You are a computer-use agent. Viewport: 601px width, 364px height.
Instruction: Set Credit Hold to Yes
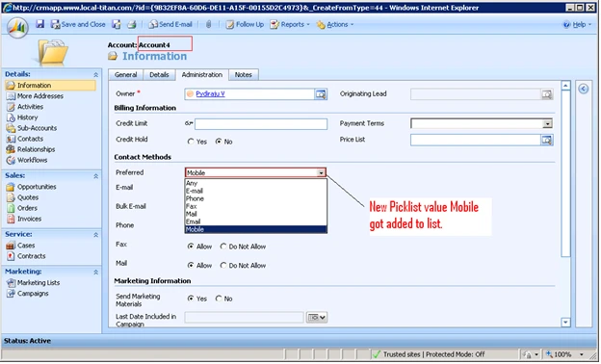[x=191, y=142]
